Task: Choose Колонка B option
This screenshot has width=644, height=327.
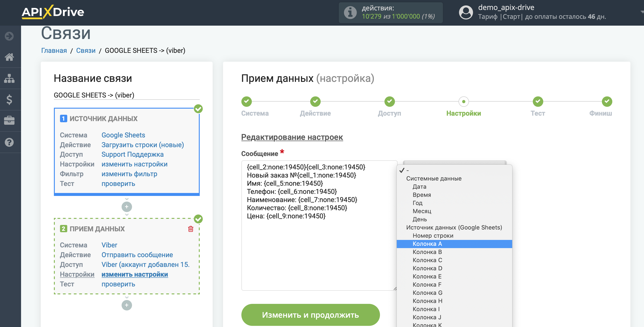Action: (454, 252)
